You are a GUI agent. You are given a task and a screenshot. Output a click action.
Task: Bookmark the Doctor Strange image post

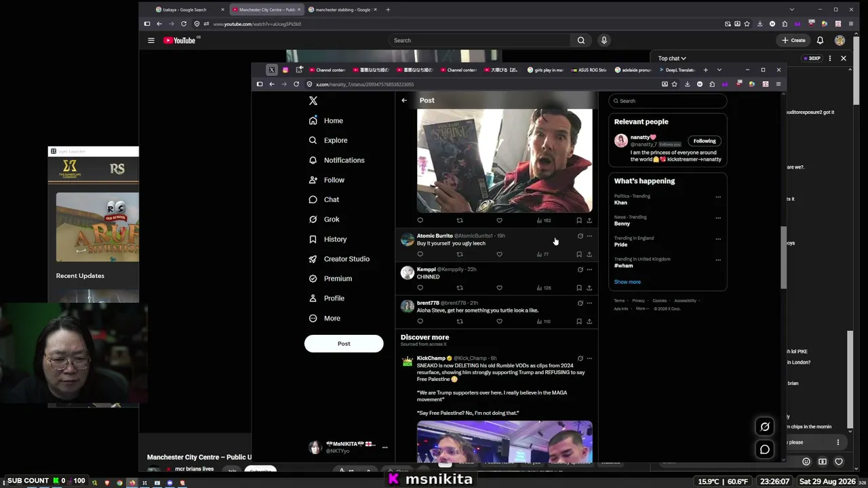(x=579, y=220)
